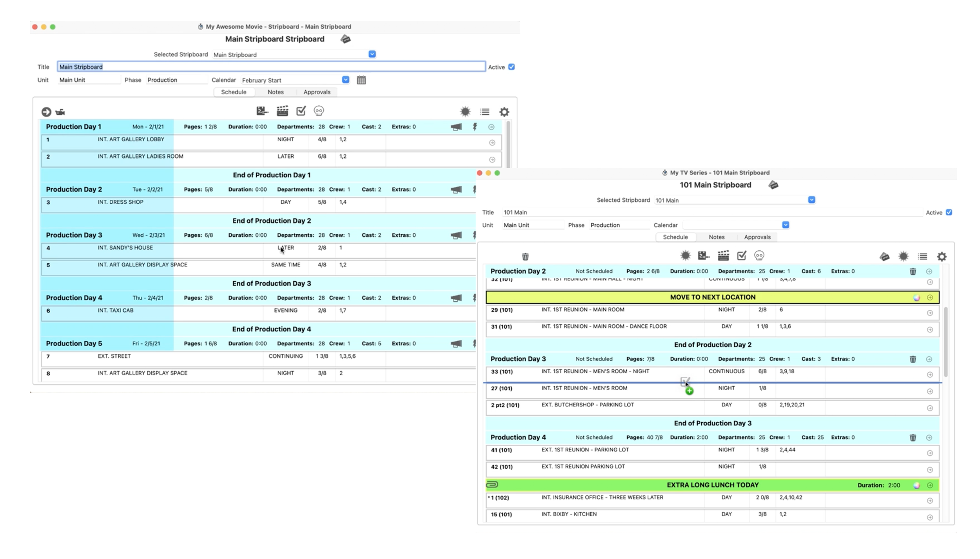Click the trash icon on Production Day 3 header

[x=913, y=359]
